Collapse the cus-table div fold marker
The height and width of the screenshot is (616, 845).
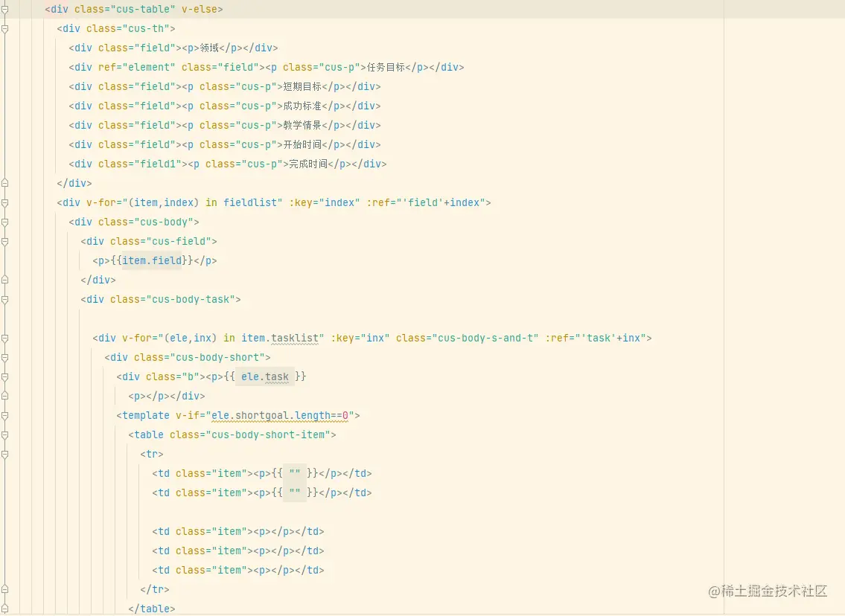(5, 9)
